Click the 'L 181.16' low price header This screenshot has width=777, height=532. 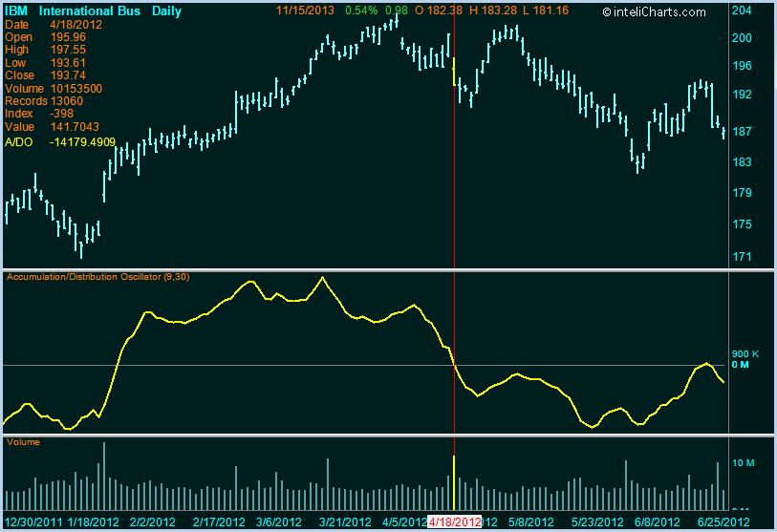click(546, 11)
